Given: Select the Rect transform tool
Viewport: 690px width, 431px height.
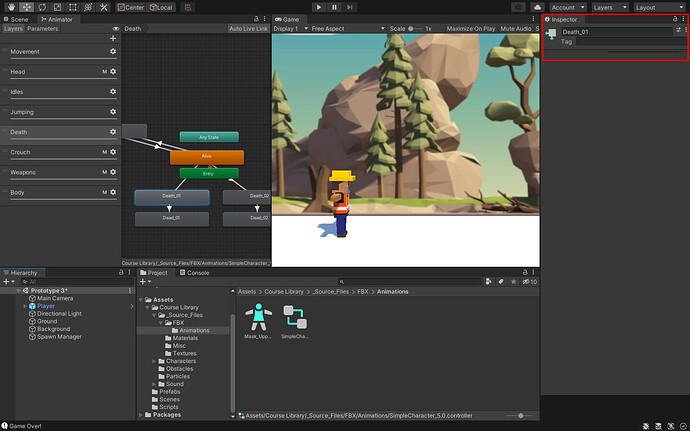Looking at the screenshot, I should [x=73, y=7].
